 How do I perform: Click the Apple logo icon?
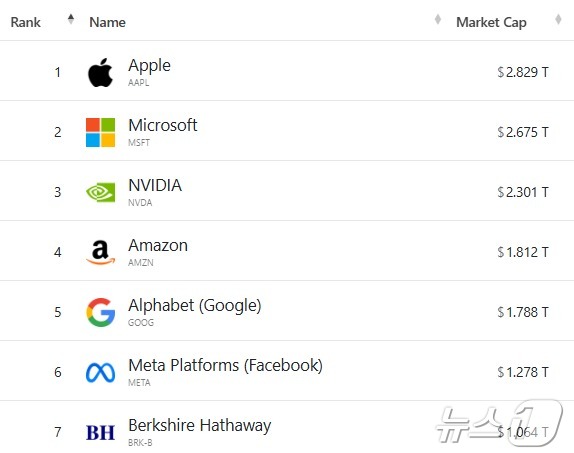[100, 72]
